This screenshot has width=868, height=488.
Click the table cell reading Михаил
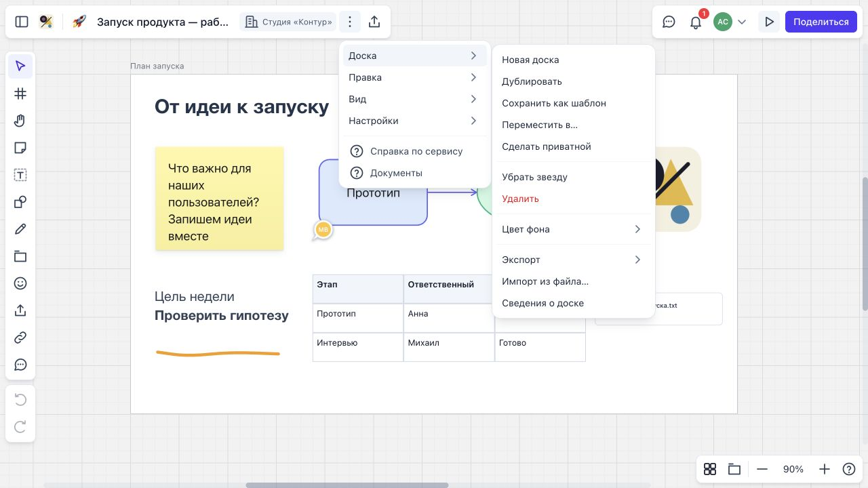(449, 347)
